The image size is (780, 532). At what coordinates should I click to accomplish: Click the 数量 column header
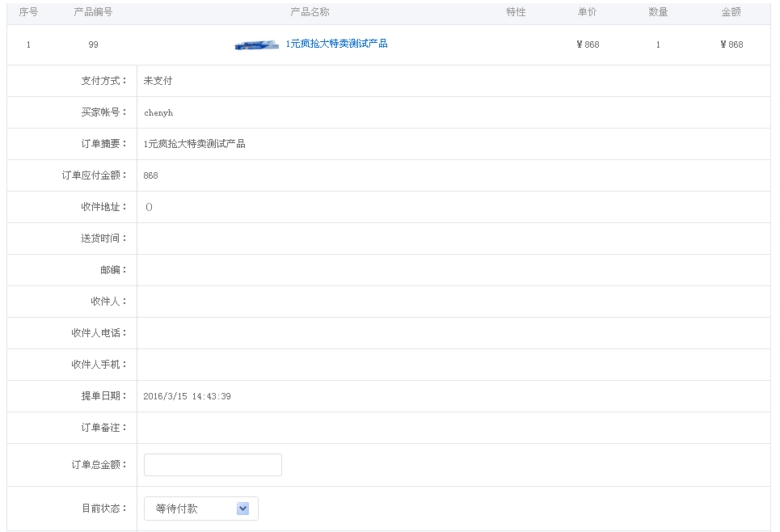[x=658, y=12]
